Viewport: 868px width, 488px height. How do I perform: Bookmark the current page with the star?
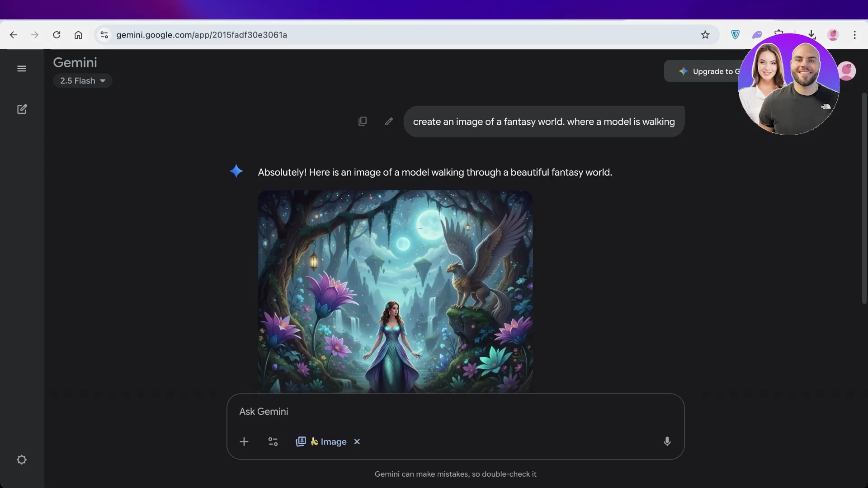(706, 35)
